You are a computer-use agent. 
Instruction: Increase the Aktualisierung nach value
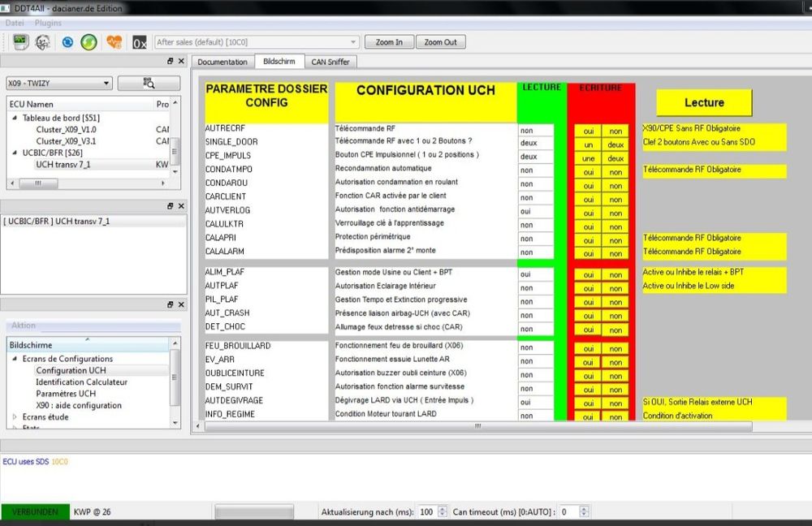tap(443, 509)
